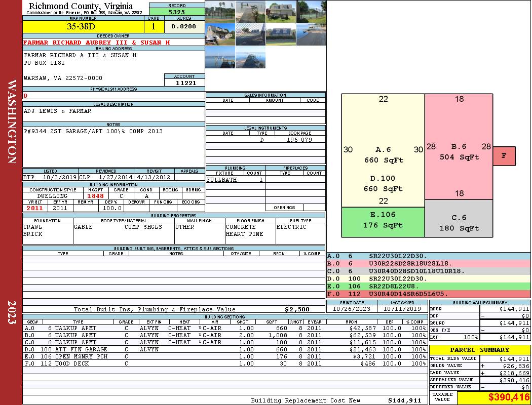532x405 pixels.
Task: Click A.0 6 WALKUP APMT building section row
Action: (225, 328)
